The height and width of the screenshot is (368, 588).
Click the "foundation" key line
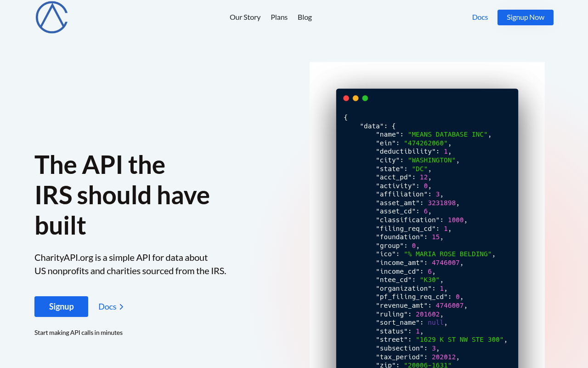point(410,237)
